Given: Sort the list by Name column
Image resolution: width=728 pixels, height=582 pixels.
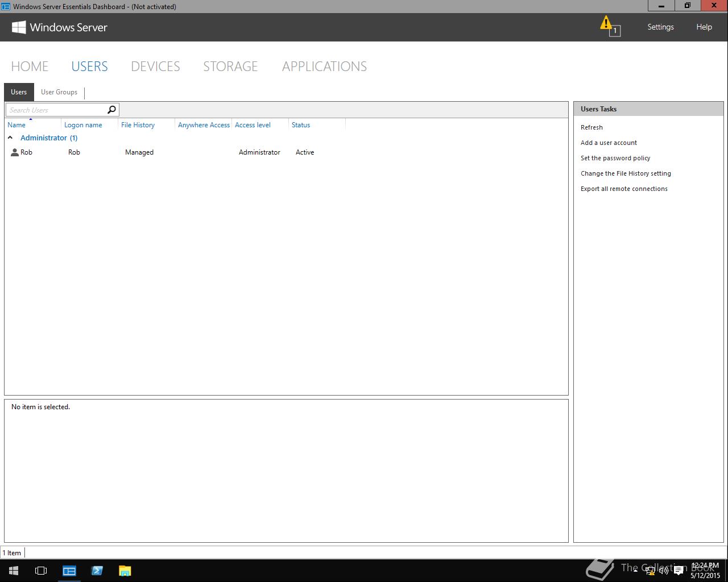Looking at the screenshot, I should pos(16,125).
